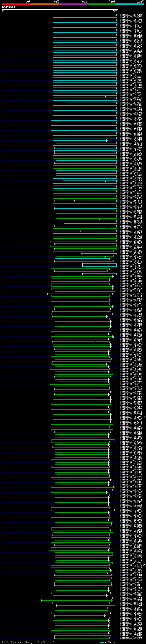The image size is (146, 644).
Task: Select hit label UniRef100_C5FKB0
Action: 131,540
